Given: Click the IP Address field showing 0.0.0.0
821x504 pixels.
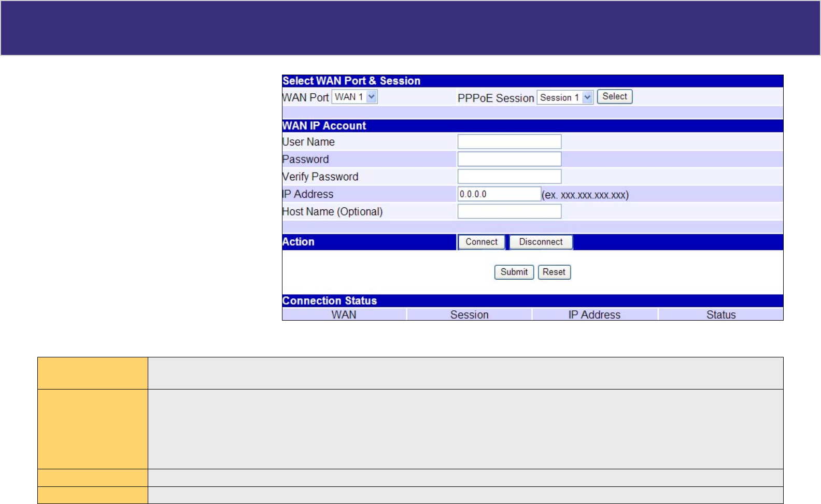Looking at the screenshot, I should pos(499,194).
